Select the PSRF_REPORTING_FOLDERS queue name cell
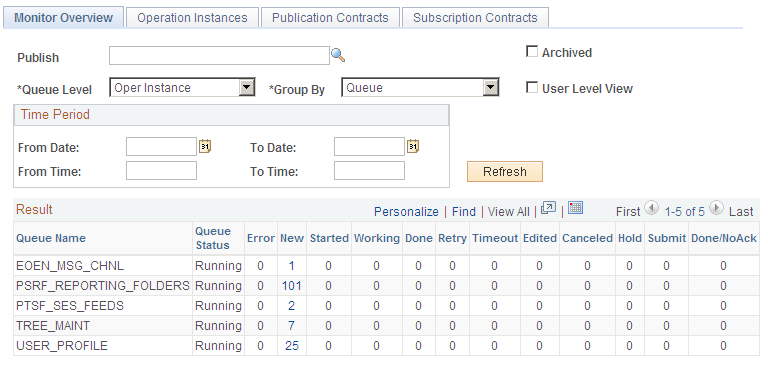Screen dimensions: 768x366 [x=103, y=286]
